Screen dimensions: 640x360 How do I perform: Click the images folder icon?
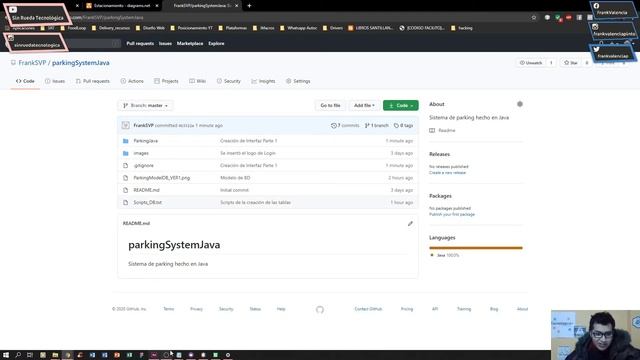(125, 153)
